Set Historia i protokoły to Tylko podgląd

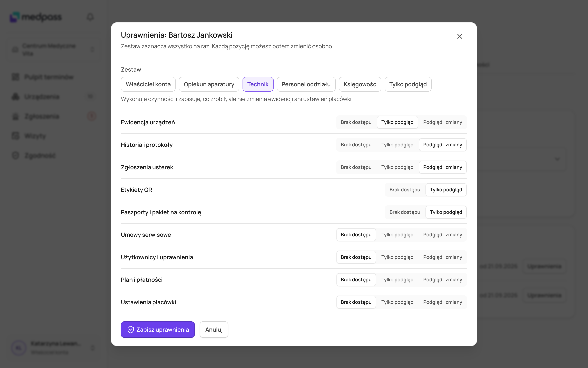(397, 145)
